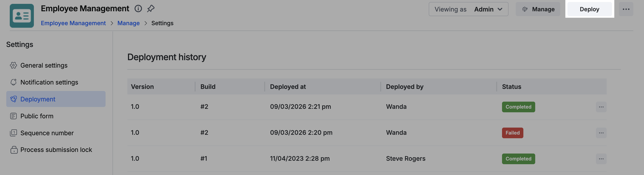Viewport: 644px width, 175px height.
Task: Click the info icon beside Employee Management title
Action: click(x=138, y=9)
